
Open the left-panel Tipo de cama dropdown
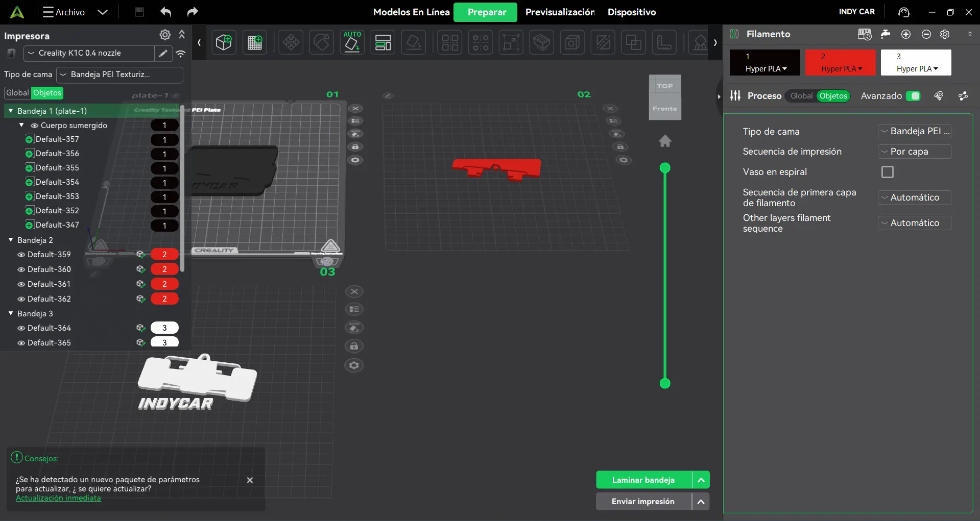pyautogui.click(x=119, y=75)
